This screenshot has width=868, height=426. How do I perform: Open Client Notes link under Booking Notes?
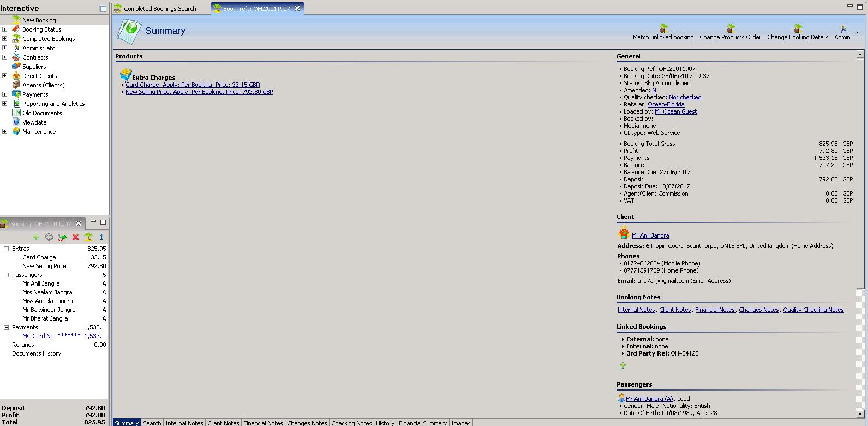coord(675,310)
